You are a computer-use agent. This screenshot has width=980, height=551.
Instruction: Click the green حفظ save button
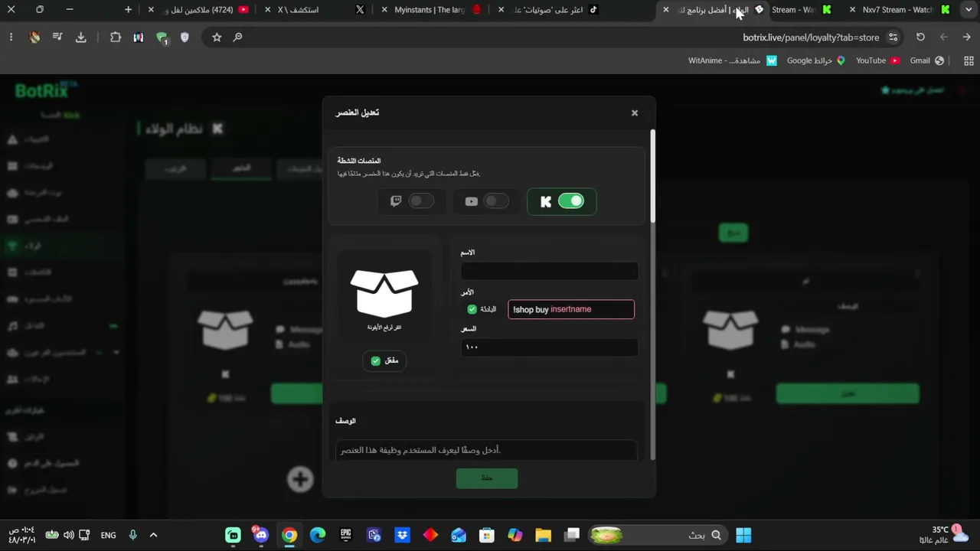point(487,478)
